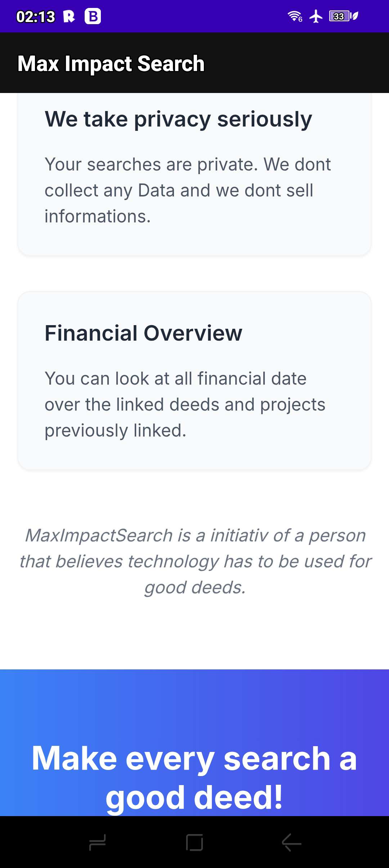This screenshot has height=868, width=389.
Task: Tap the R notification icon in status bar
Action: (x=69, y=16)
